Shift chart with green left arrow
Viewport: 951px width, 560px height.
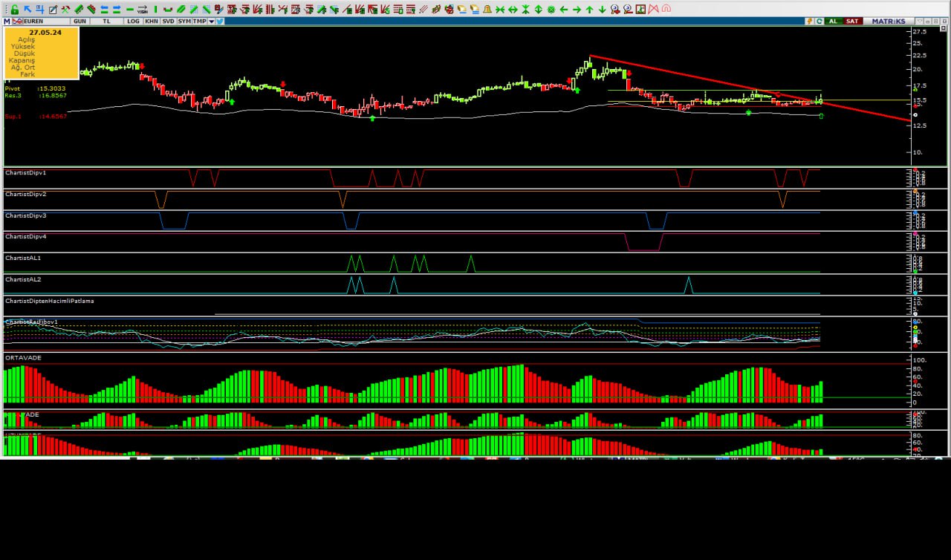pyautogui.click(x=563, y=10)
